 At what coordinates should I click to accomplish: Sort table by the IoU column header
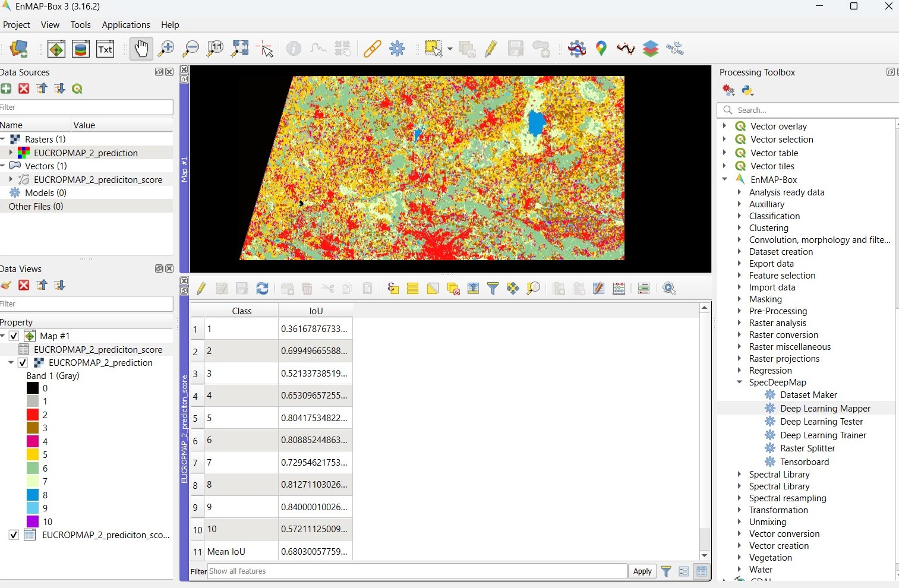coord(316,311)
